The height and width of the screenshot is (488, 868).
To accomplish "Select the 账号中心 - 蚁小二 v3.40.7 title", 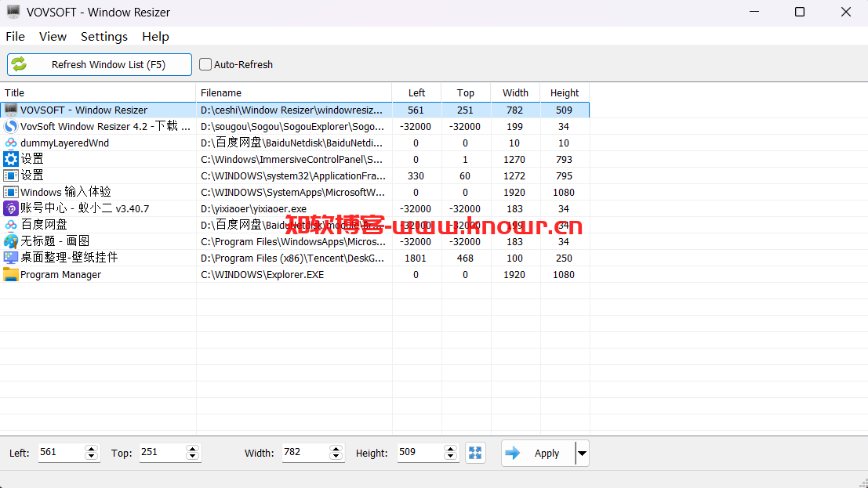I will click(x=85, y=208).
